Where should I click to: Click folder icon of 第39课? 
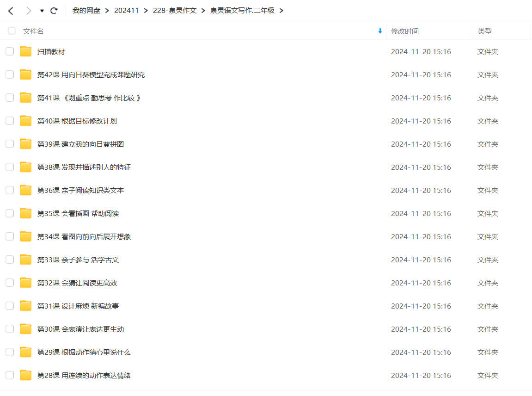pos(25,144)
